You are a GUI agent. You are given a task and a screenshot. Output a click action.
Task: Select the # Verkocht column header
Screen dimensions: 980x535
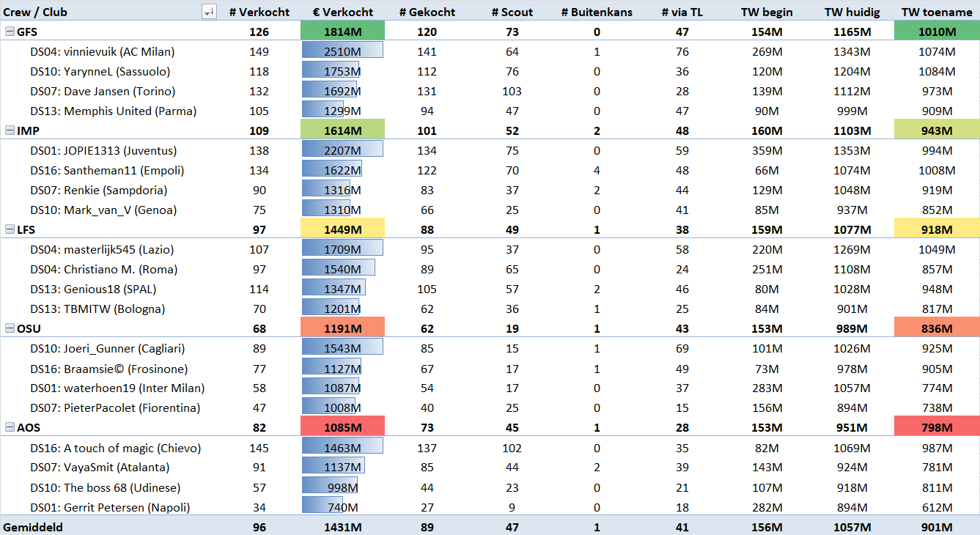click(259, 12)
